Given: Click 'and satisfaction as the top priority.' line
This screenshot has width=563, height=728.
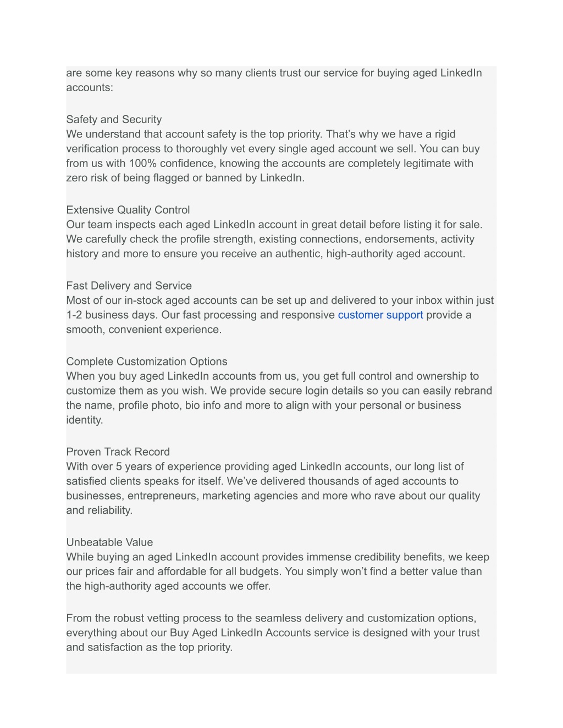Looking at the screenshot, I should point(150,647).
